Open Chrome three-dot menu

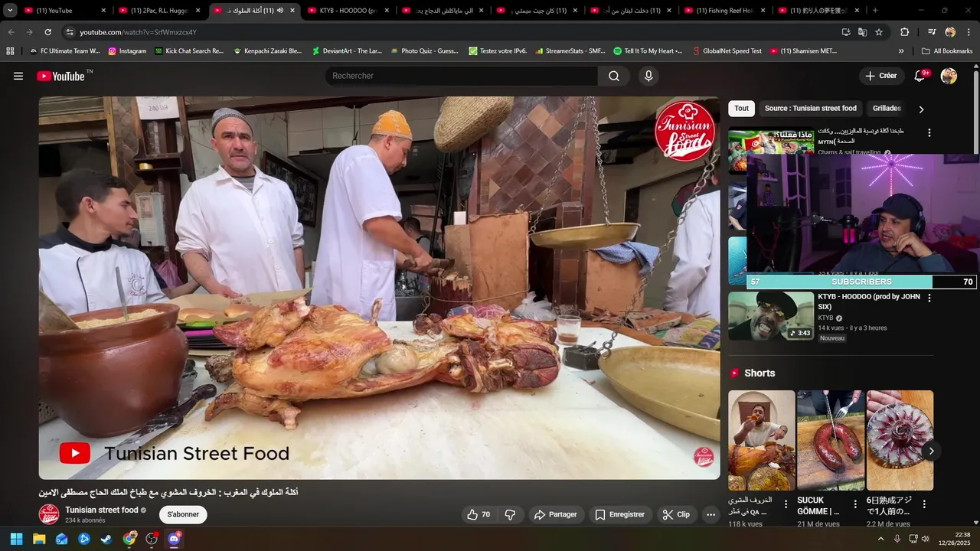(969, 32)
